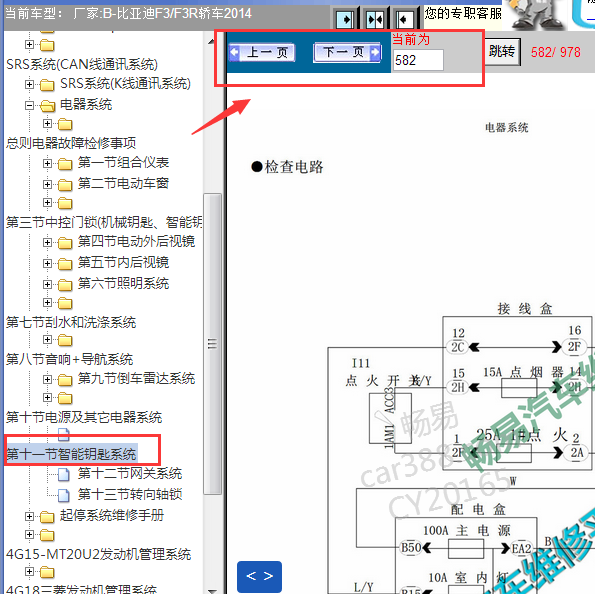Select 第十一节智能钥匙系统 tree item
Screen dimensions: 595x594
[x=71, y=454]
